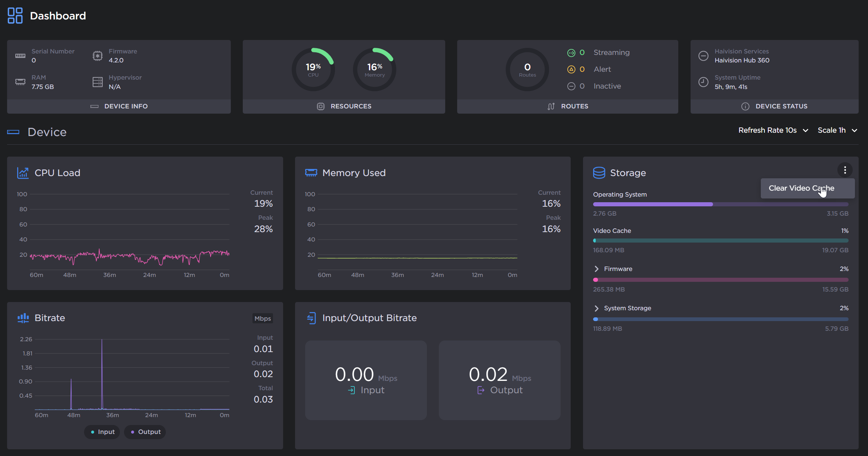Open the ROUTES panel footer
Viewport: 868px width, 456px height.
[567, 106]
